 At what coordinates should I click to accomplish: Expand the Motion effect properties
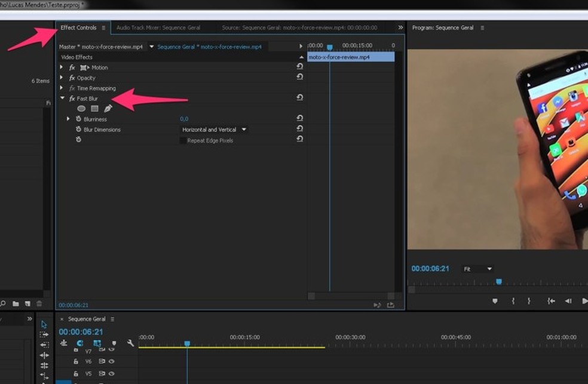(62, 67)
